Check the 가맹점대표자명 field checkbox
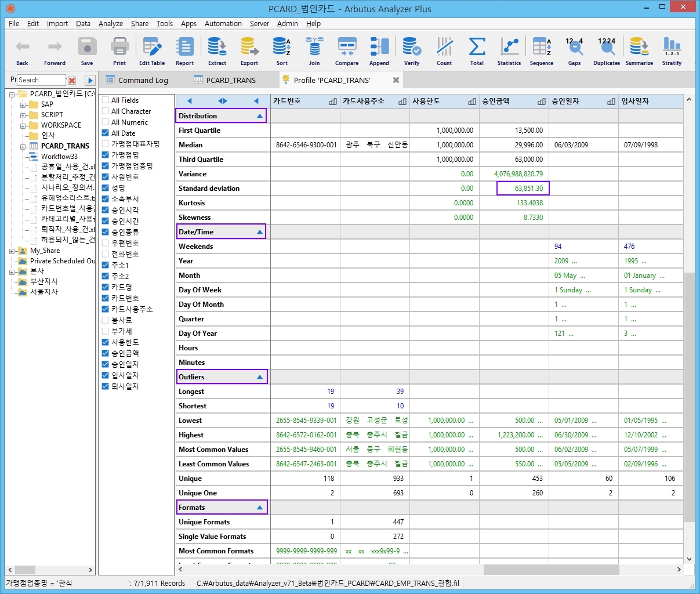This screenshot has width=700, height=594. 106,144
